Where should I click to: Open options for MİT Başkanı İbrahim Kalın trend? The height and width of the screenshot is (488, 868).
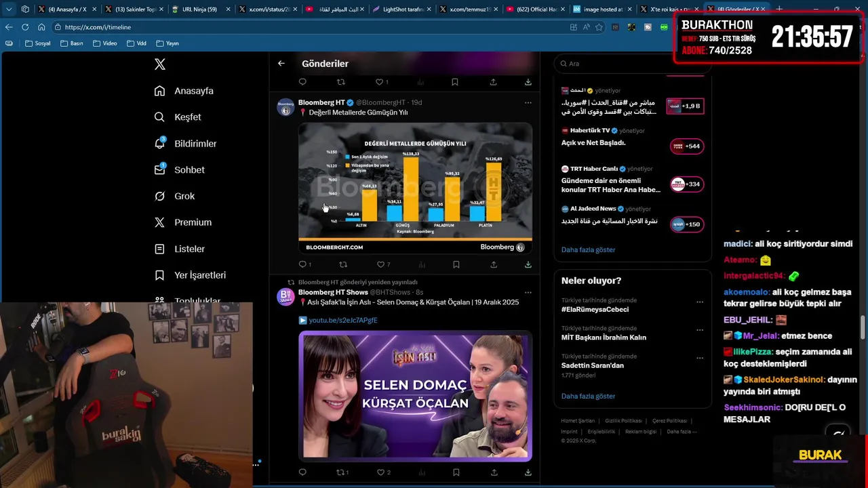[700, 330]
